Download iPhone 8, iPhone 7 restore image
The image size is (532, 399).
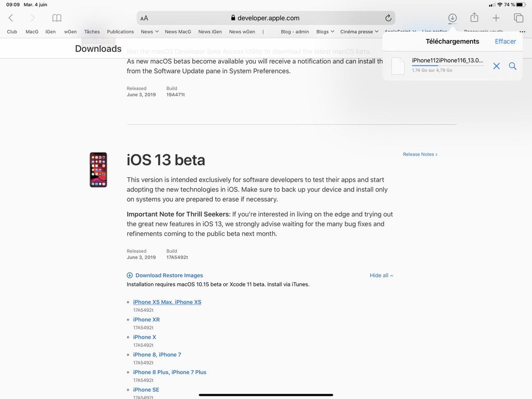click(157, 355)
